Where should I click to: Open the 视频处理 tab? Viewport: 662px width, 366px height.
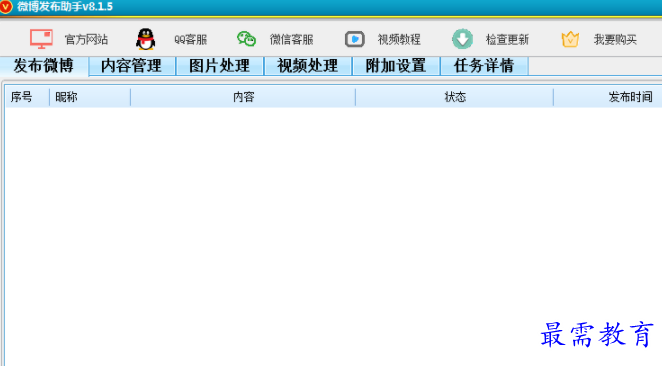click(x=308, y=66)
